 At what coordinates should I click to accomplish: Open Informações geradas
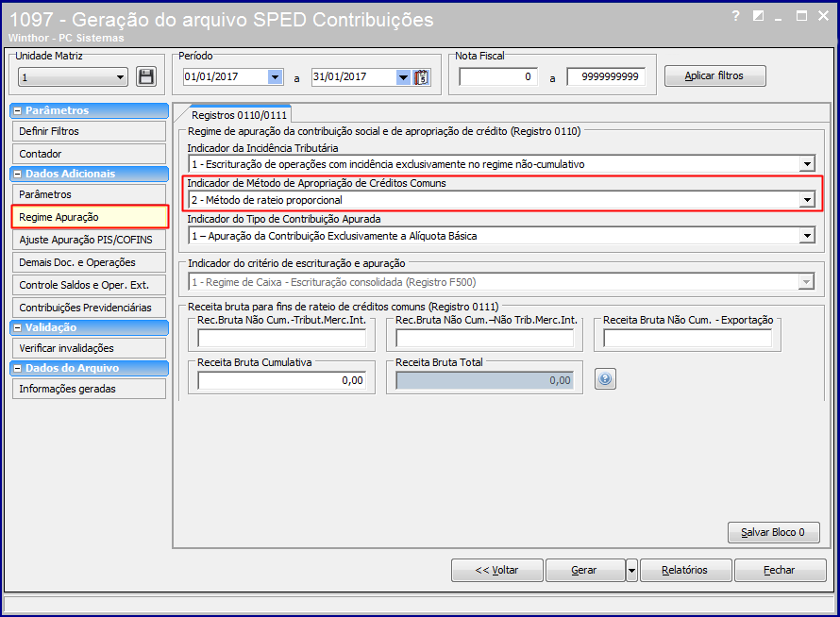[x=89, y=389]
